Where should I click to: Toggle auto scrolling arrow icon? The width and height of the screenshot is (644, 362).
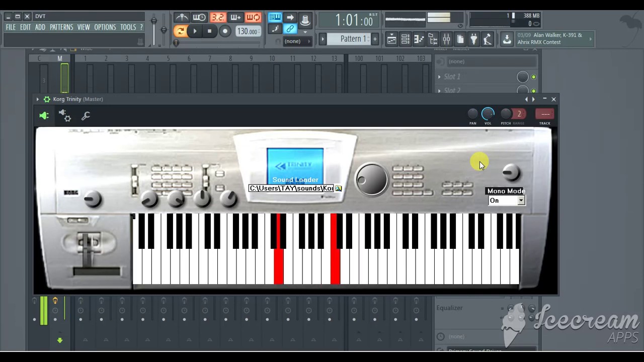click(290, 18)
